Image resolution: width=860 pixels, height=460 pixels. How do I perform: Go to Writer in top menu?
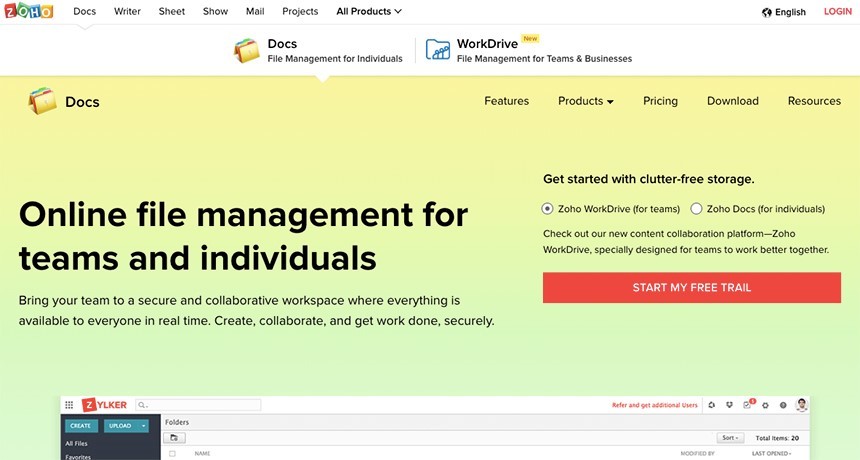coord(127,12)
